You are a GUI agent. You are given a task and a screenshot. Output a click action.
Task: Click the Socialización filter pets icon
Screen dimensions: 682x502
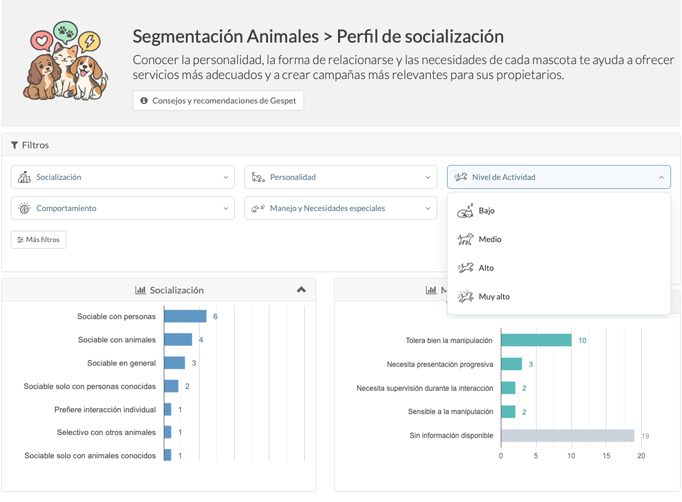point(24,177)
